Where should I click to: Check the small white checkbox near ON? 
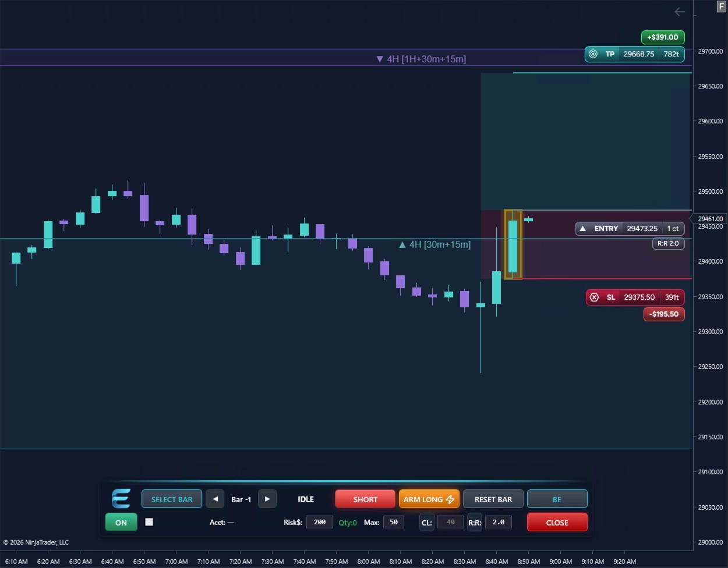pos(149,522)
